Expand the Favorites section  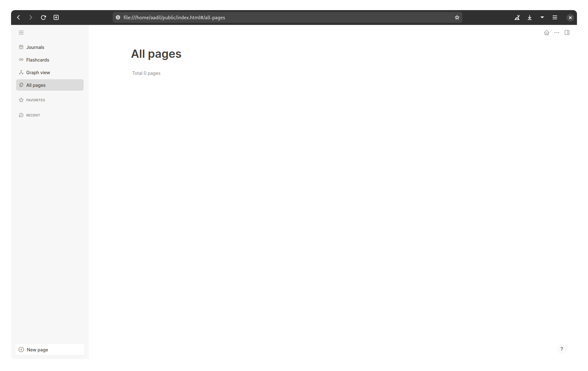click(35, 100)
